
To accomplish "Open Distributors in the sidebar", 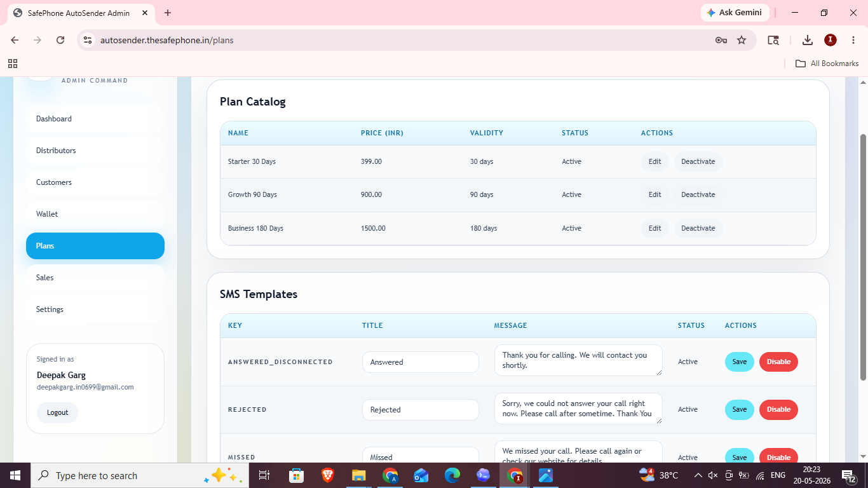I will [x=95, y=151].
